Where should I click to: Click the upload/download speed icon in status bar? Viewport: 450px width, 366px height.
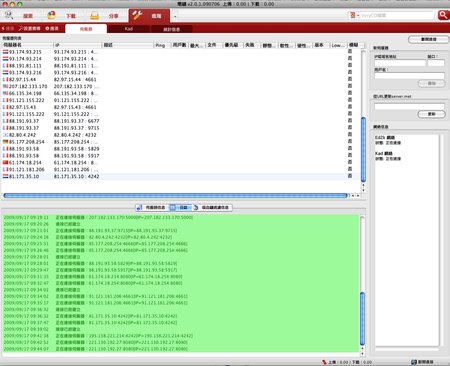324,362
